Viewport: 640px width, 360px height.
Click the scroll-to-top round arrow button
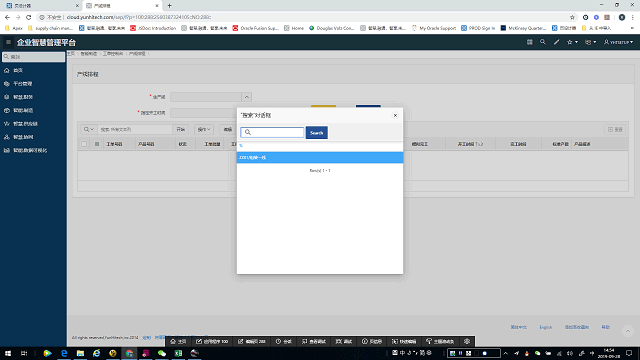click(628, 331)
